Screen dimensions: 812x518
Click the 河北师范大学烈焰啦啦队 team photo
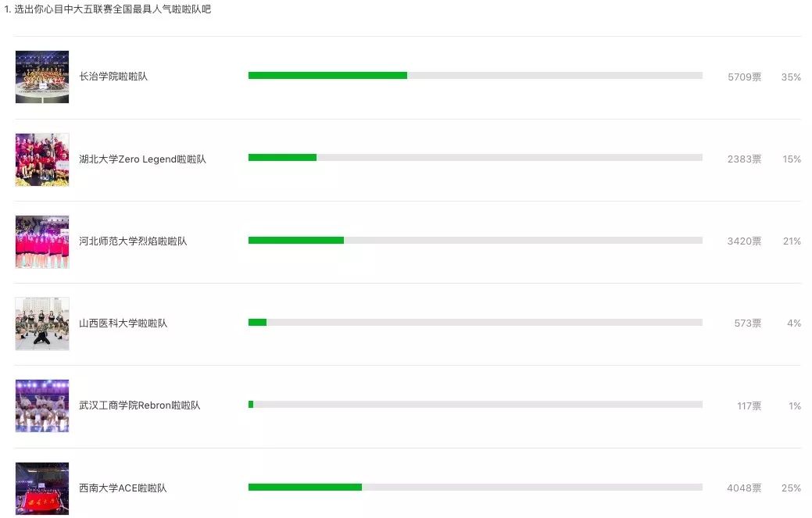click(42, 241)
